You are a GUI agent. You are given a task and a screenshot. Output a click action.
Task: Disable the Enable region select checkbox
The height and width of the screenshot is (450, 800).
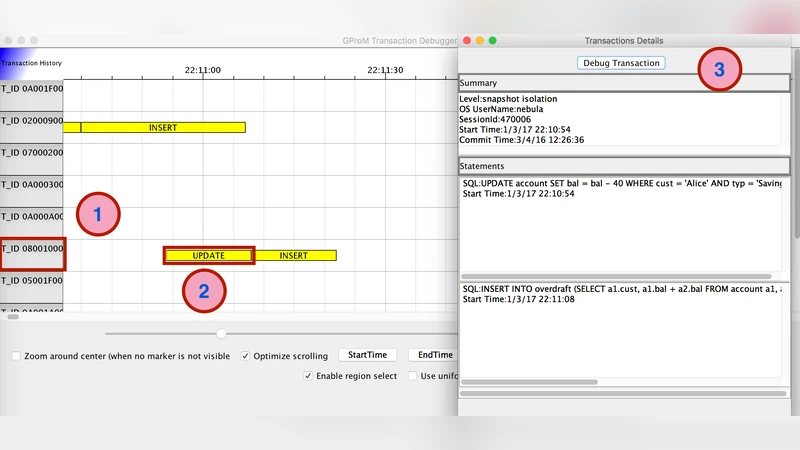click(x=309, y=376)
